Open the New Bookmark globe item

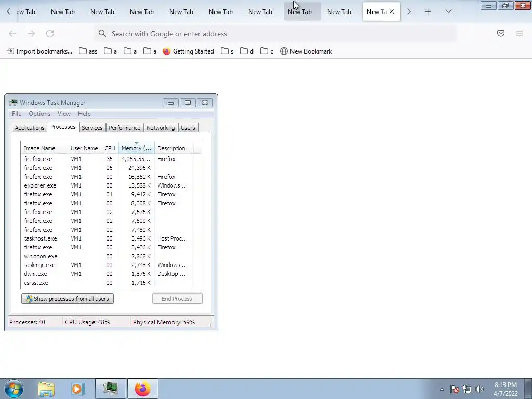pos(306,51)
